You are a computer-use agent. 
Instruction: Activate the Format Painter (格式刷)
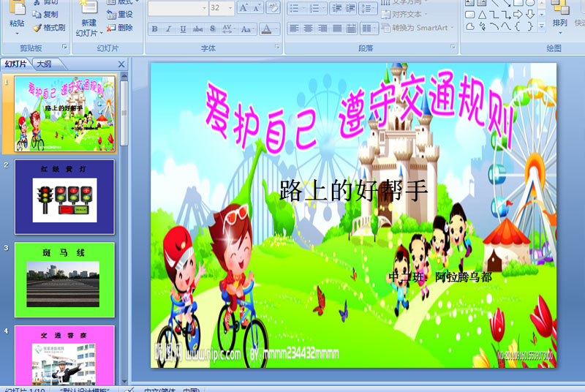(49, 27)
